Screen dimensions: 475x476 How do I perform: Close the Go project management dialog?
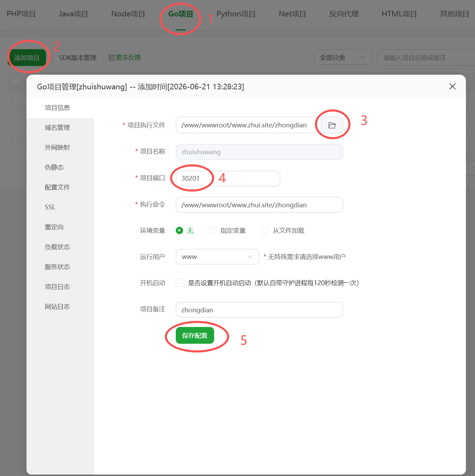pyautogui.click(x=452, y=86)
